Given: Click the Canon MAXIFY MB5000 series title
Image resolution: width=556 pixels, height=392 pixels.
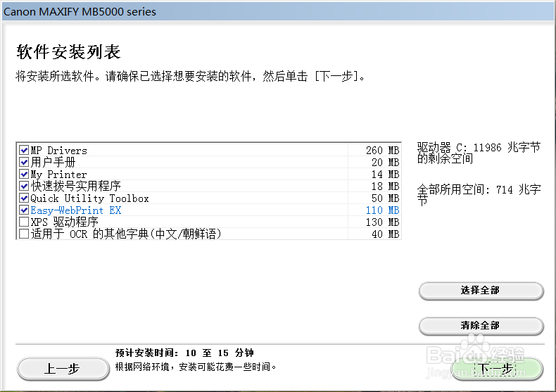Looking at the screenshot, I should (x=80, y=12).
